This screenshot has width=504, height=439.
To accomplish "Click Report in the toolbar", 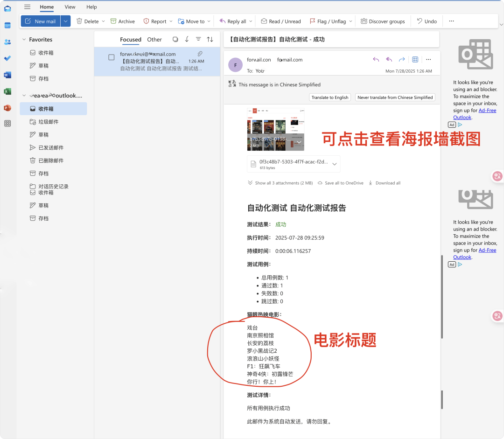I will coord(155,21).
